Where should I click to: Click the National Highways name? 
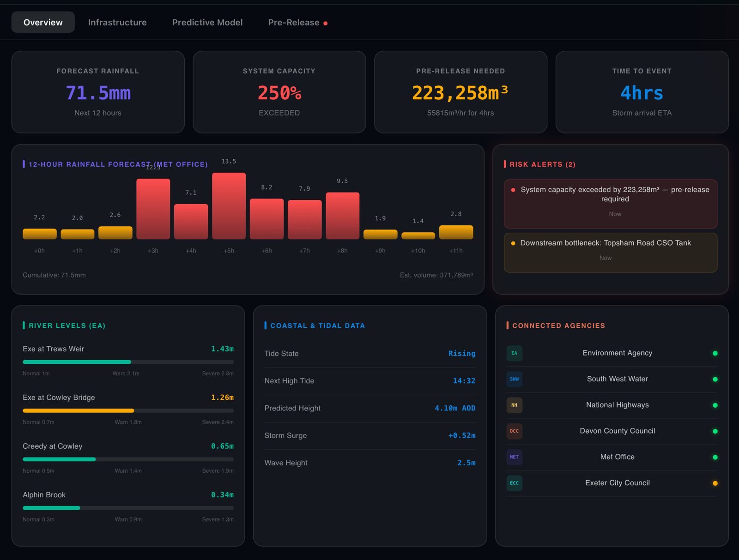click(x=618, y=405)
